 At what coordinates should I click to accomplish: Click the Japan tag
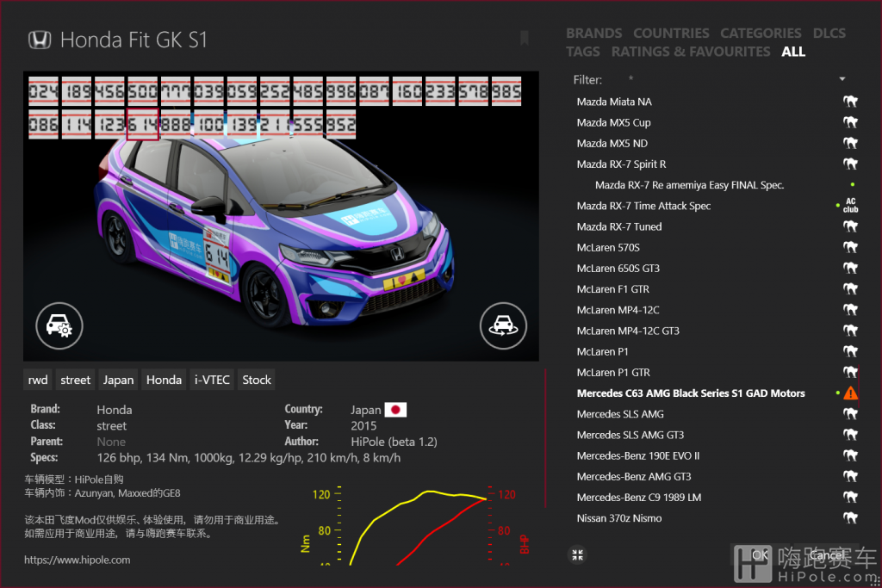[118, 380]
